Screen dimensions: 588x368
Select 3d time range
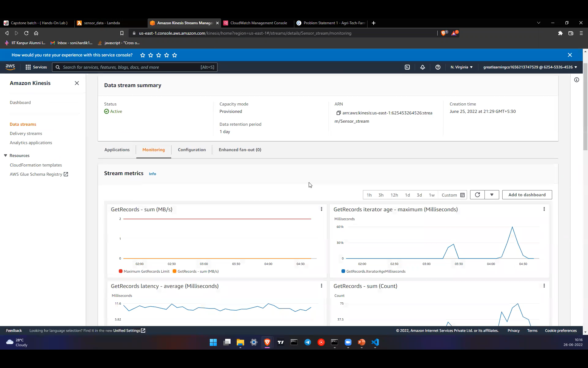(x=419, y=195)
